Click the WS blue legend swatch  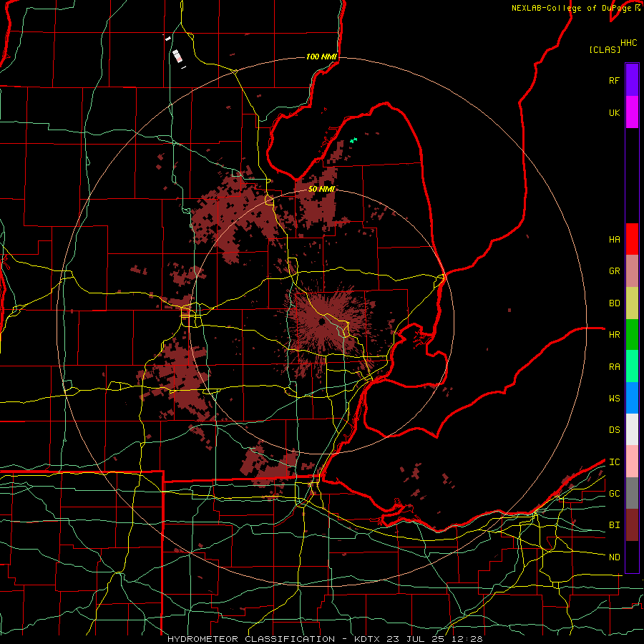(x=632, y=398)
